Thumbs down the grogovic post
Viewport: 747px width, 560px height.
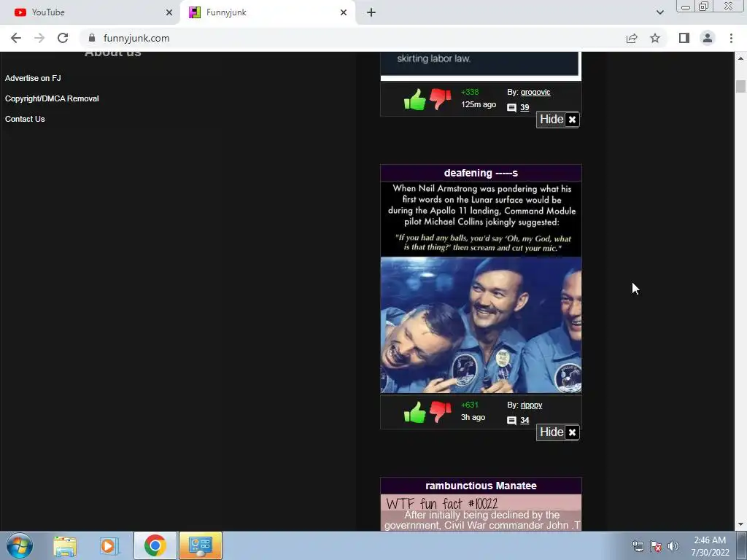click(x=440, y=99)
